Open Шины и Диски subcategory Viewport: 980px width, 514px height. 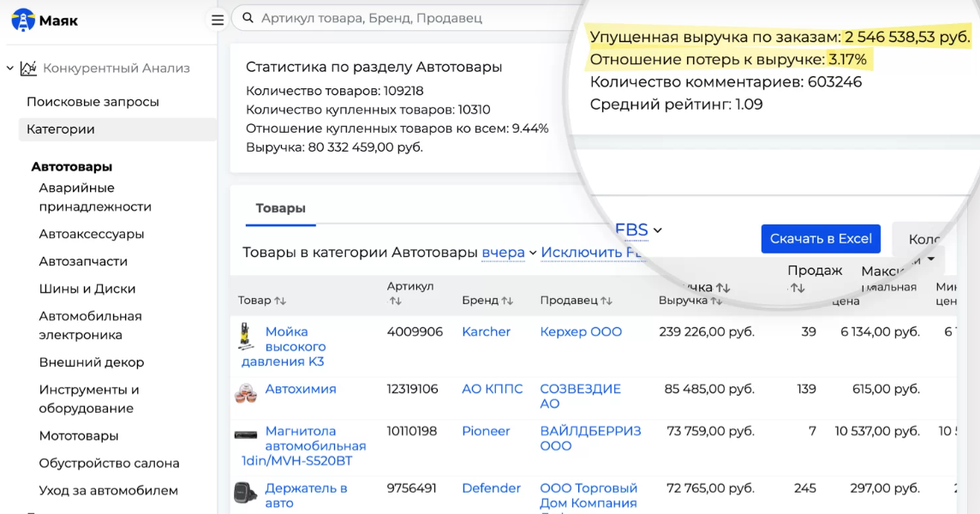coord(87,289)
